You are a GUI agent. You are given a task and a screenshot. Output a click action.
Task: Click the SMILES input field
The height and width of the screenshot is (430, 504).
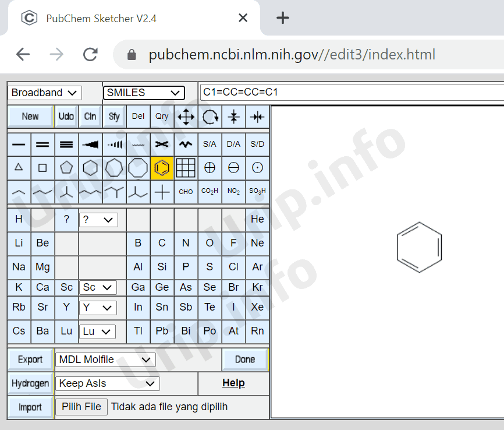(349, 91)
